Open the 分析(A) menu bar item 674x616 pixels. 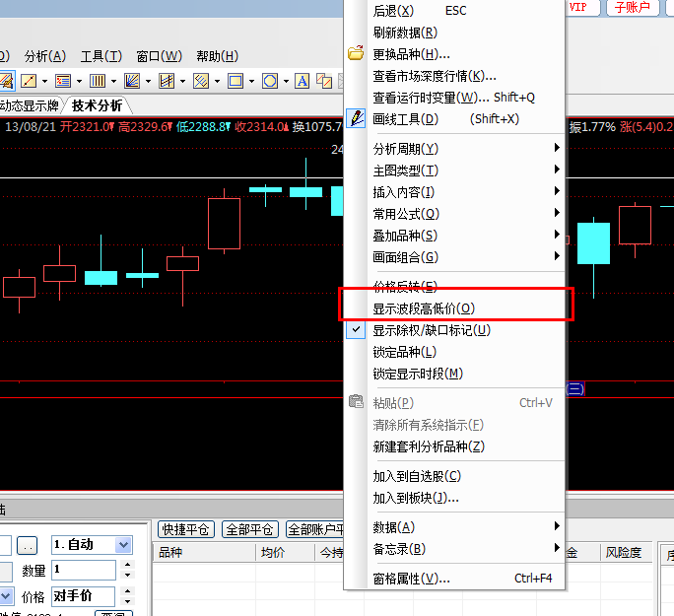pos(45,56)
